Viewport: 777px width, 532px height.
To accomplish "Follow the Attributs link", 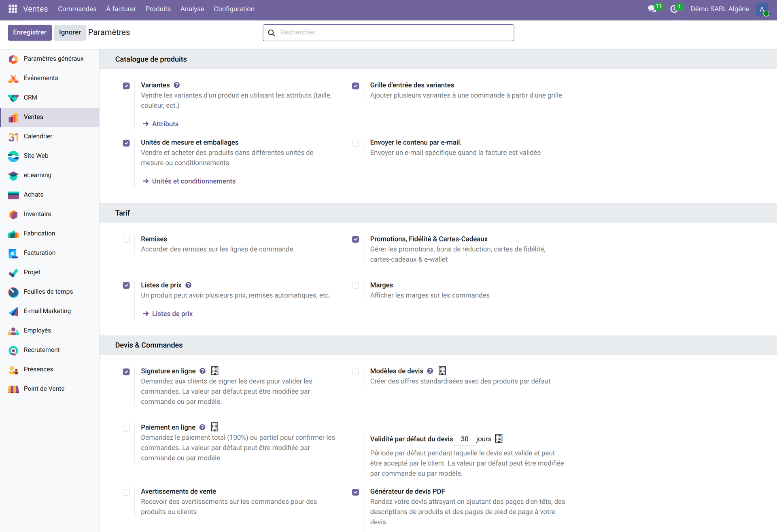I will click(160, 124).
